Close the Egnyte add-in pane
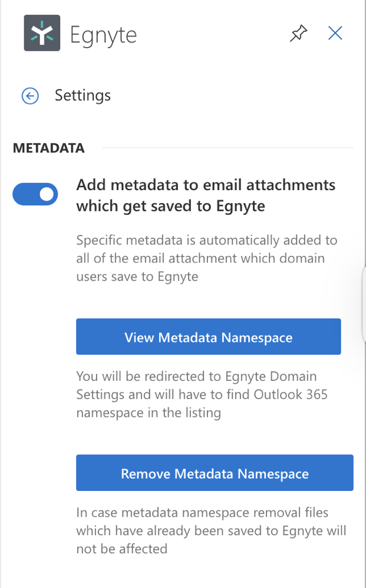This screenshot has height=588, width=366. tap(335, 33)
